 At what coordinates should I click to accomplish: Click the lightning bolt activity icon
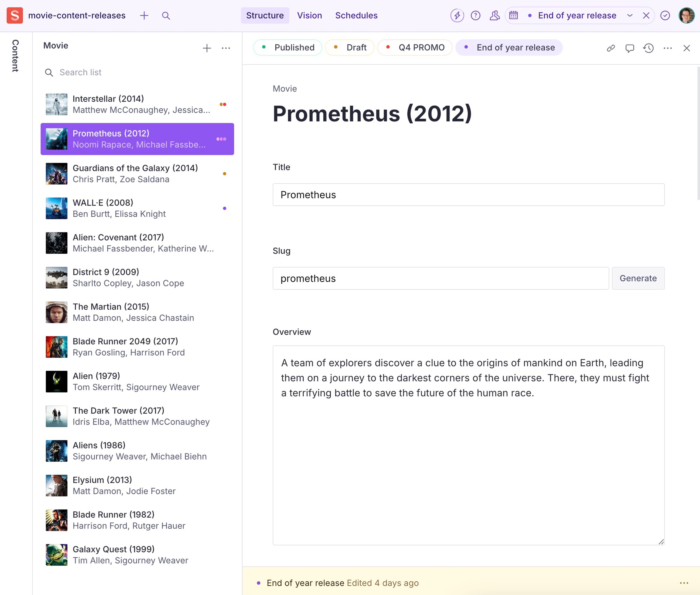pyautogui.click(x=457, y=15)
